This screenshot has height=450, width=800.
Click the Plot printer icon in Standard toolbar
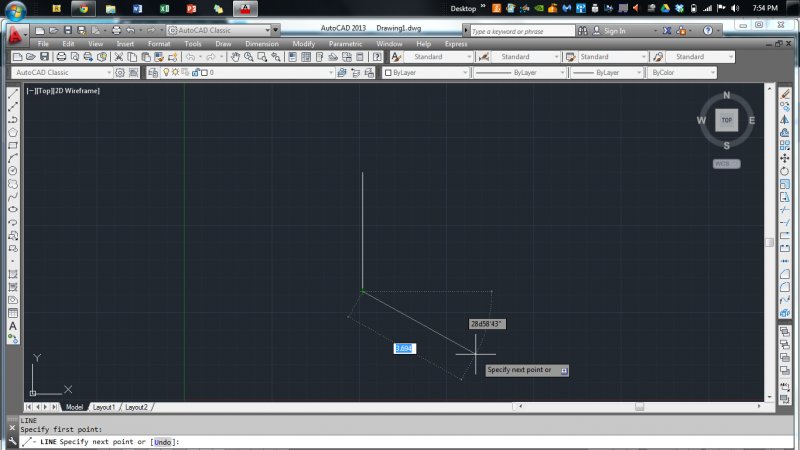[61, 57]
